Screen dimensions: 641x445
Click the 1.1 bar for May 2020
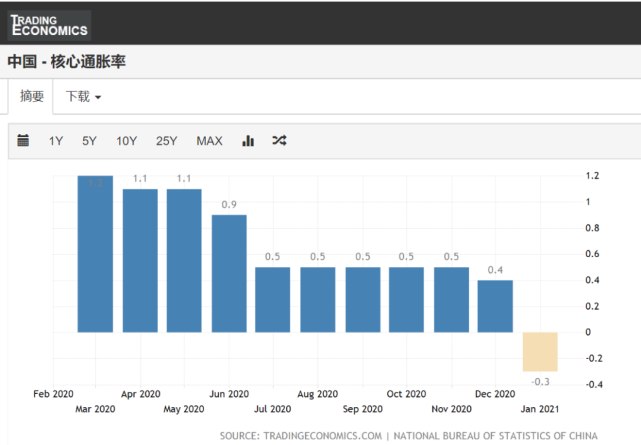coord(184,260)
